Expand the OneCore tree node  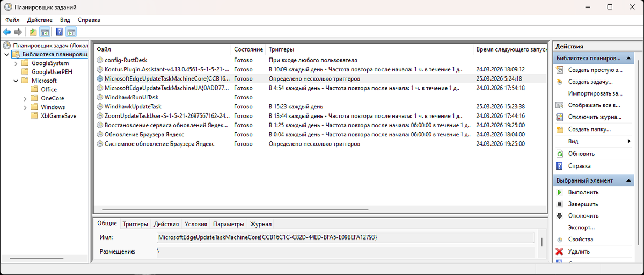[25, 98]
